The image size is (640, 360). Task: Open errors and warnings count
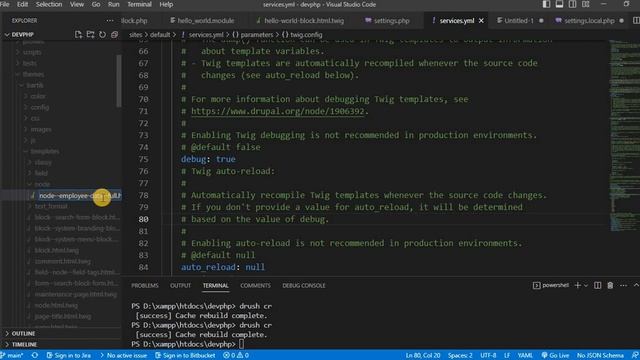point(236,356)
